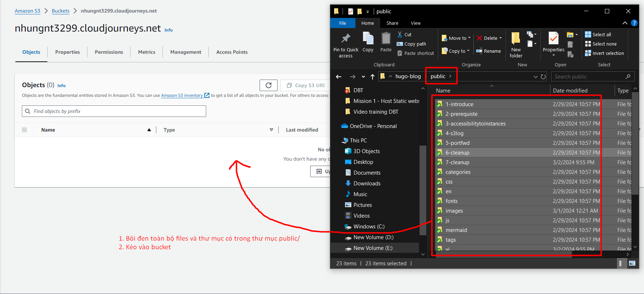Open the Properties dropdown arrow
The width and height of the screenshot is (644, 294).
coord(553,55)
